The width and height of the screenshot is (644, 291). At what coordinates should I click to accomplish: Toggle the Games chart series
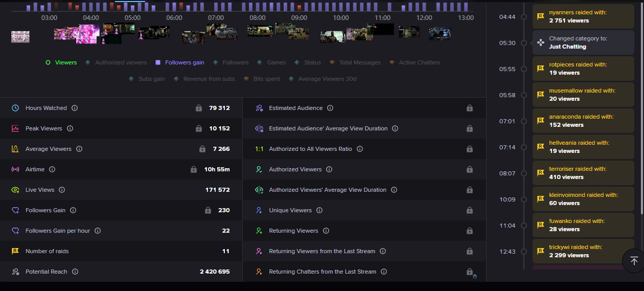(271, 62)
